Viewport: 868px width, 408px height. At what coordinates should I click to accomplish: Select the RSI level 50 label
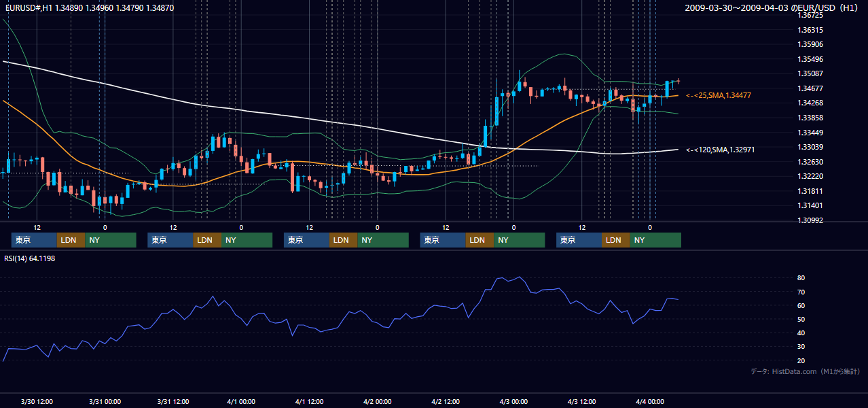[x=801, y=319]
